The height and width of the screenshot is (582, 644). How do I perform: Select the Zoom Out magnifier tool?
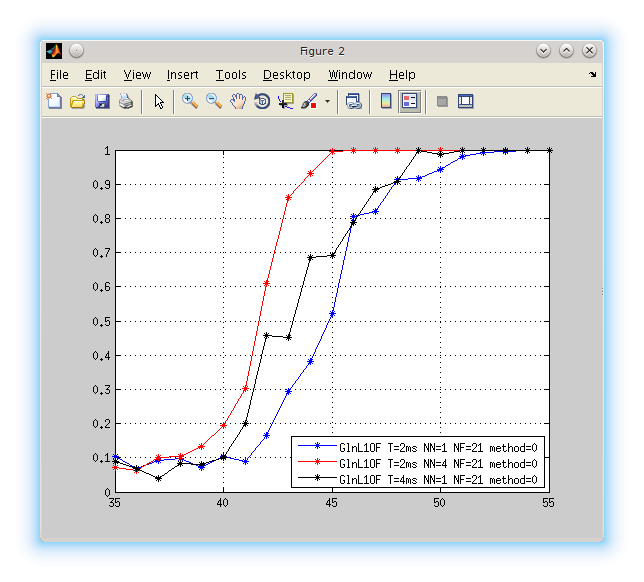214,101
